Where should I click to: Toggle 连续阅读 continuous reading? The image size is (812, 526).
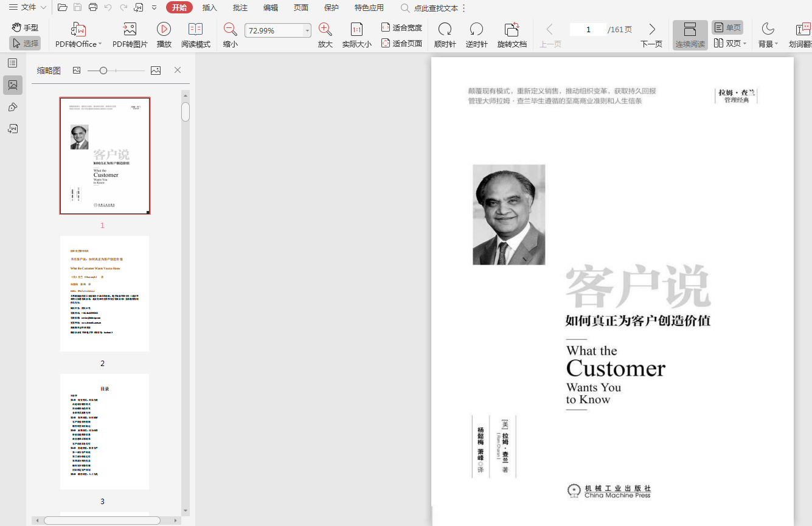click(x=690, y=35)
